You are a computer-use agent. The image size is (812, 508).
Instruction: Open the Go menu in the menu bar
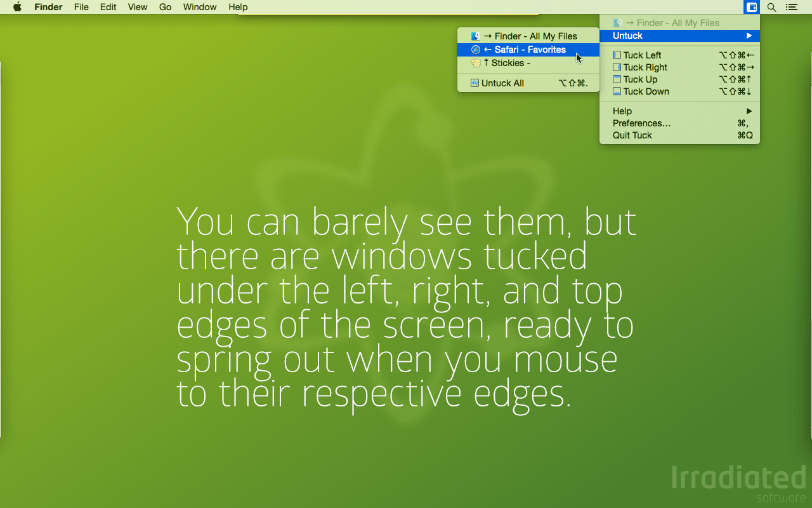[165, 7]
